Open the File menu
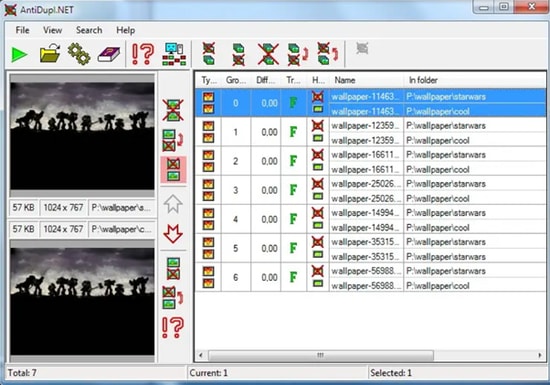Image resolution: width=550 pixels, height=385 pixels. [22, 30]
